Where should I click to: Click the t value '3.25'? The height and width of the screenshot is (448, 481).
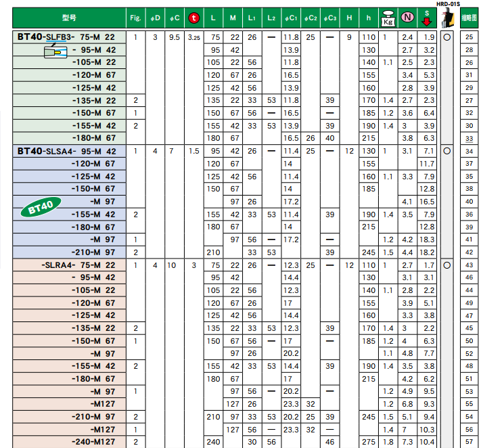(x=194, y=37)
